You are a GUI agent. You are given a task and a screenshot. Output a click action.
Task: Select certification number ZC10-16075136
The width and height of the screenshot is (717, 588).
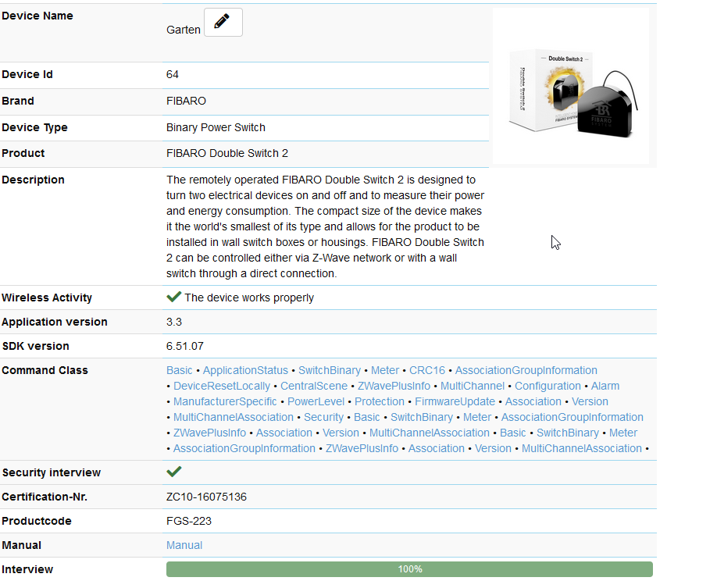click(x=206, y=497)
